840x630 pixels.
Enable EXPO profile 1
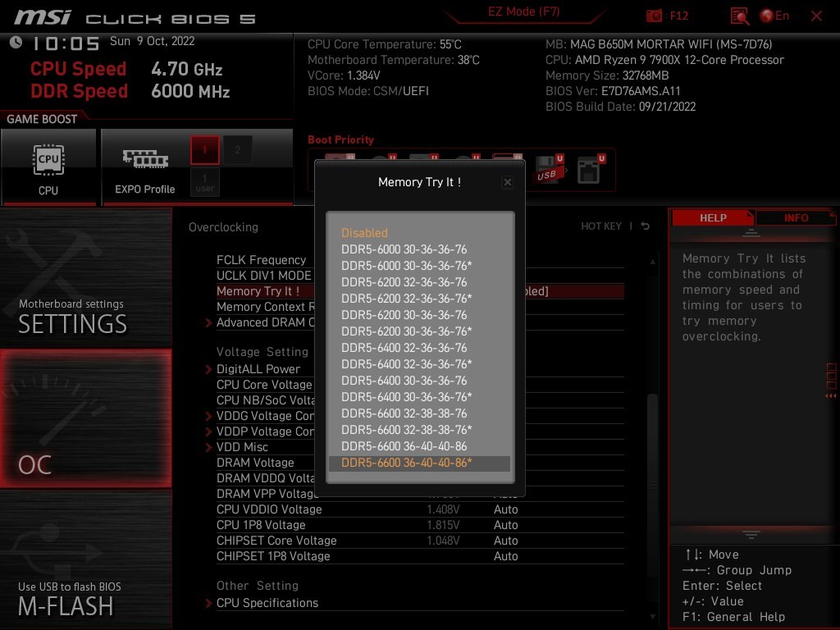[205, 150]
